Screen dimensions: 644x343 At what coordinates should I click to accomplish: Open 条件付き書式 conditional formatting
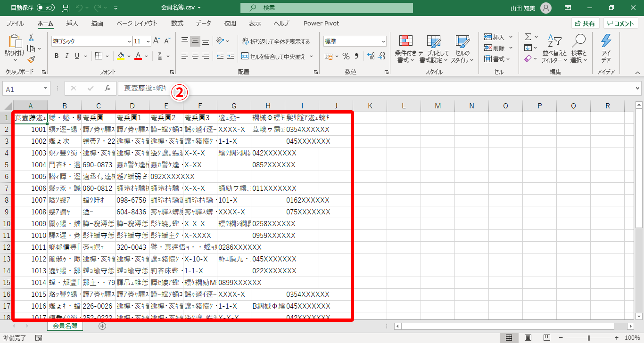coord(405,49)
